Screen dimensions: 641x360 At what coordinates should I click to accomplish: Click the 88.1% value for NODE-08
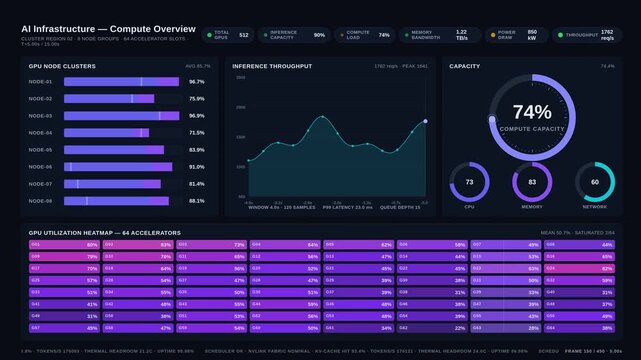pos(197,201)
